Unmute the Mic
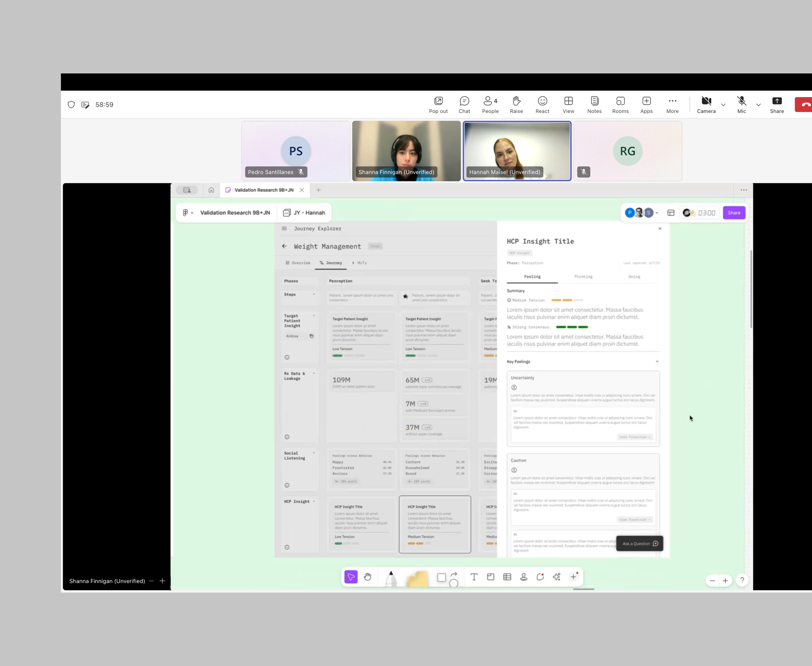812x666 pixels. [741, 105]
